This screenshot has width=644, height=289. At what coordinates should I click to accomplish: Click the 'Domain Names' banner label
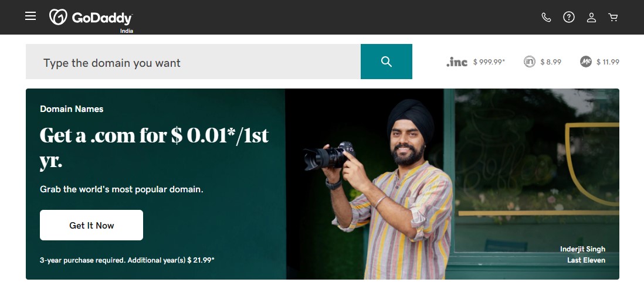pyautogui.click(x=72, y=109)
